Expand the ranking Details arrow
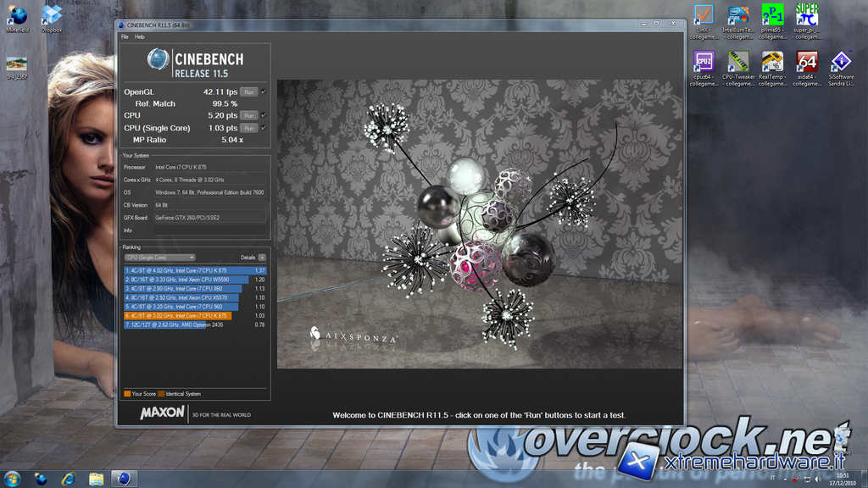Viewport: 868px width, 488px height. pyautogui.click(x=262, y=257)
